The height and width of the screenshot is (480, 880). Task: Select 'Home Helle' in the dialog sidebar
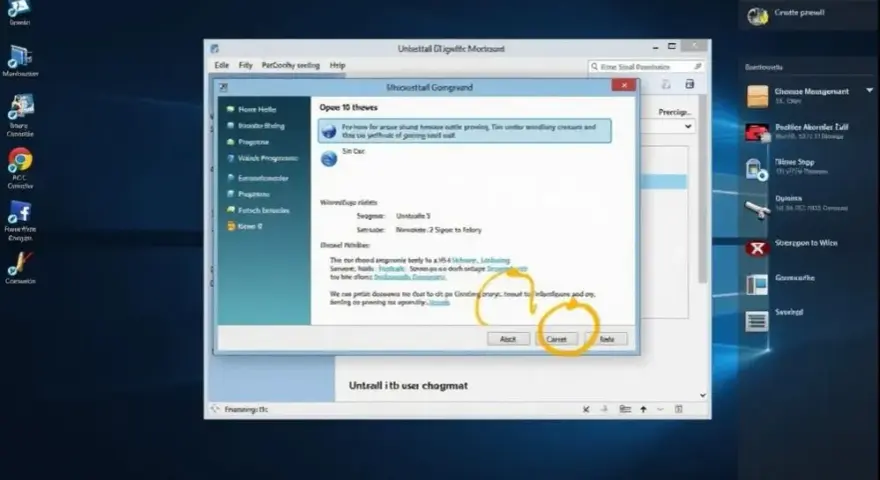[251, 109]
